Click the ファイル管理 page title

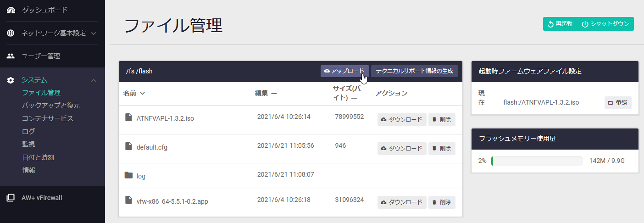173,26
